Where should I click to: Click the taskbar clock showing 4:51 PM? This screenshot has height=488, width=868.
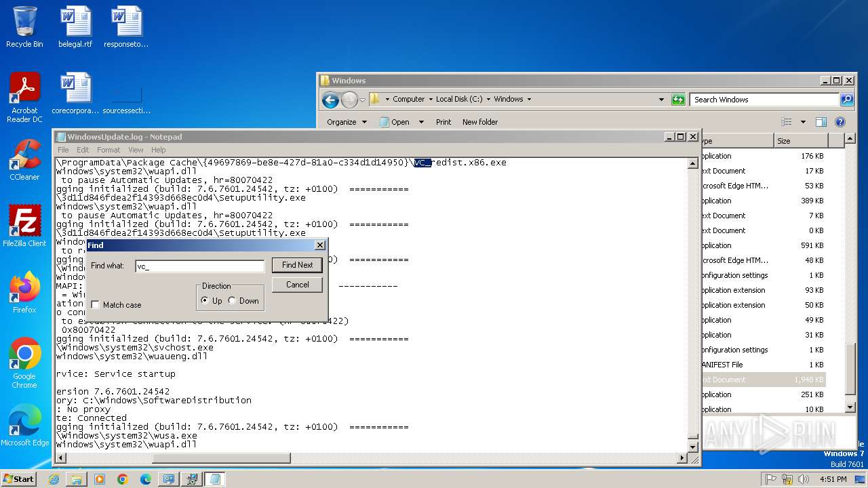pos(833,479)
